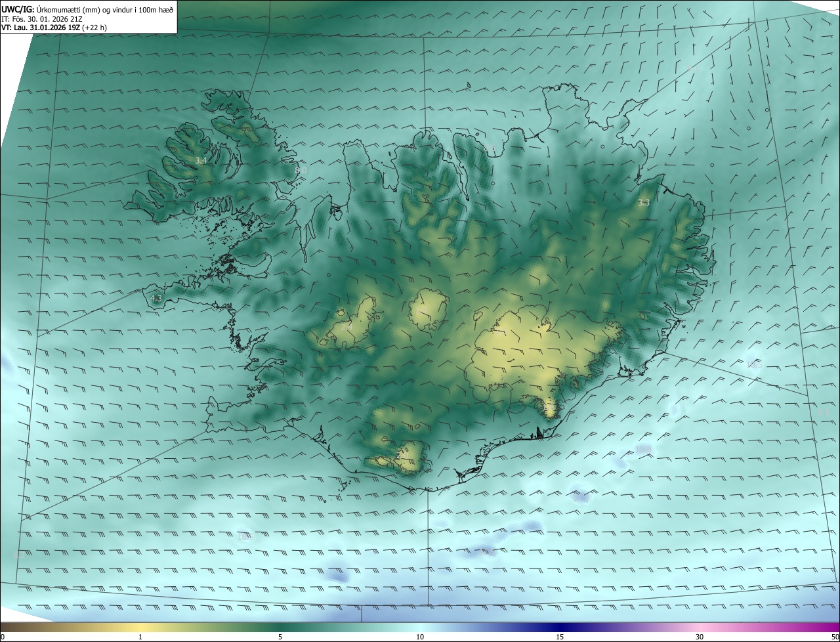Click the "8.2" value near the southwest edge
The image size is (840, 642).
pos(20,555)
